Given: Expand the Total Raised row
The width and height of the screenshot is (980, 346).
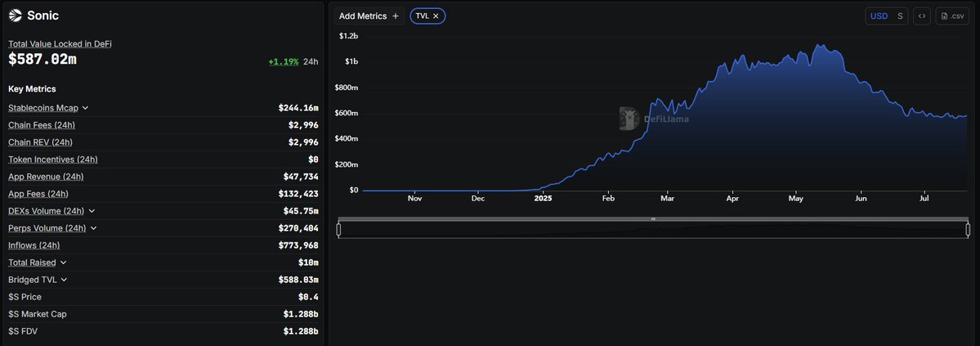Looking at the screenshot, I should tap(63, 263).
